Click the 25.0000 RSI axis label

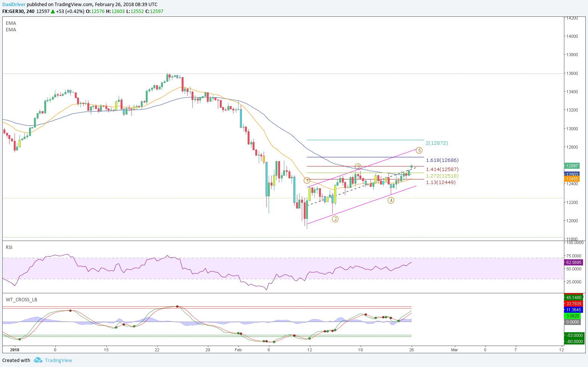(574, 282)
